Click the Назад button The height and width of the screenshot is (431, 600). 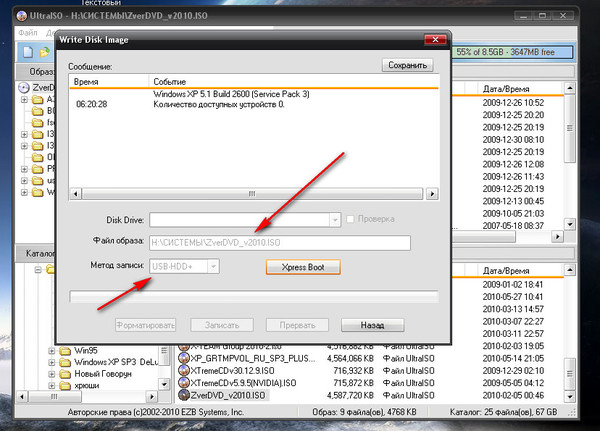[372, 325]
